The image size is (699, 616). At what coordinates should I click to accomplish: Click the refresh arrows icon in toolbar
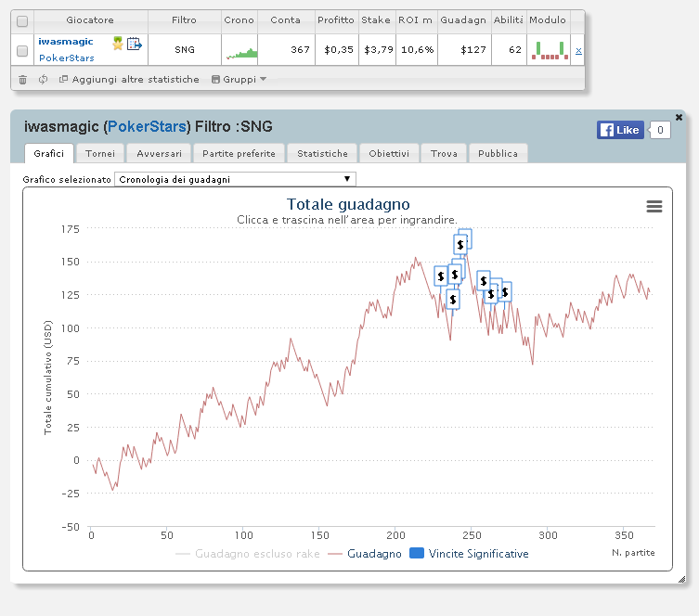point(44,80)
